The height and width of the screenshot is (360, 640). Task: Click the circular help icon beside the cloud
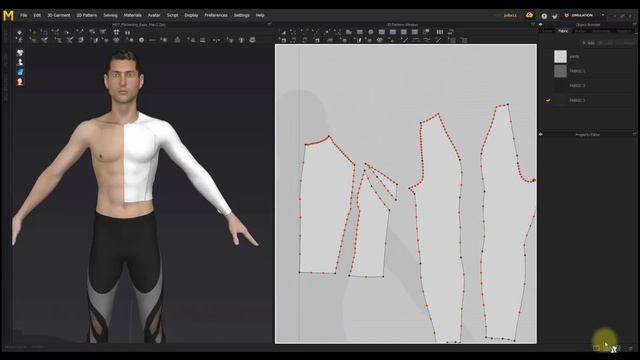click(544, 16)
